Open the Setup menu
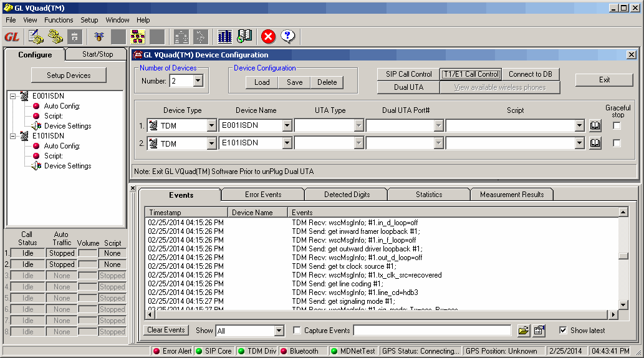 pyautogui.click(x=89, y=20)
